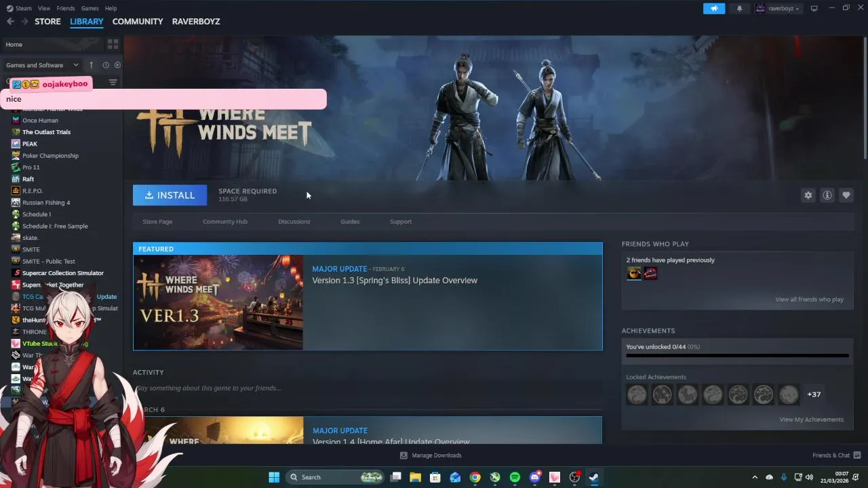Open View My Achievements link

coord(811,420)
